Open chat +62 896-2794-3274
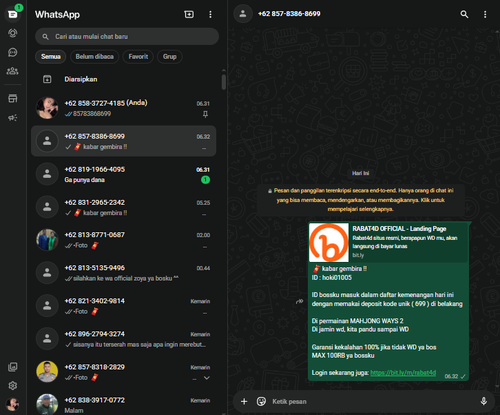Image resolution: width=500 pixels, height=415 pixels. pos(124,339)
